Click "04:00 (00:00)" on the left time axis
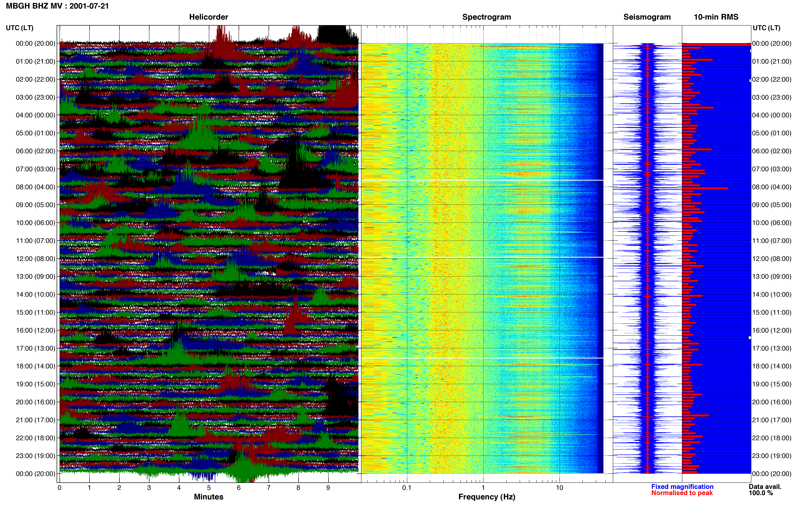This screenshot has height=508, width=812. (x=36, y=115)
